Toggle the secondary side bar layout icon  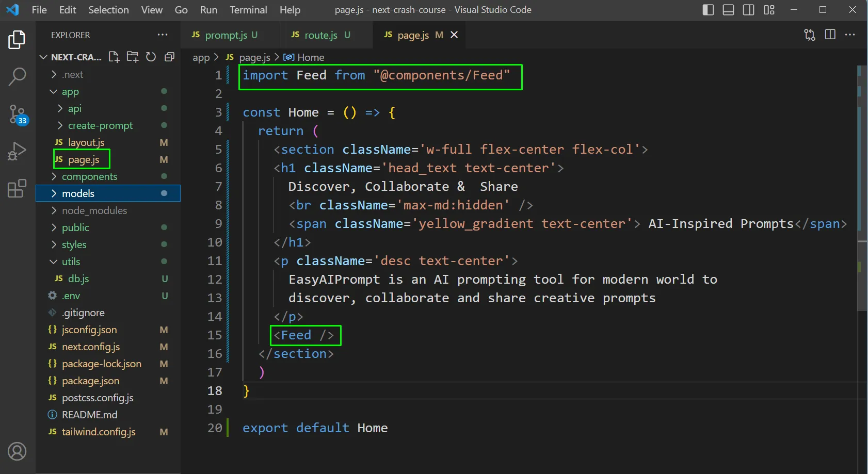(749, 10)
